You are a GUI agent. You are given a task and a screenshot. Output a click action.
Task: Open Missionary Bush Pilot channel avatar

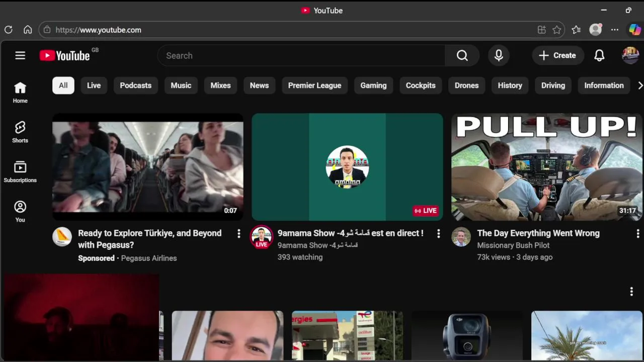(x=461, y=237)
